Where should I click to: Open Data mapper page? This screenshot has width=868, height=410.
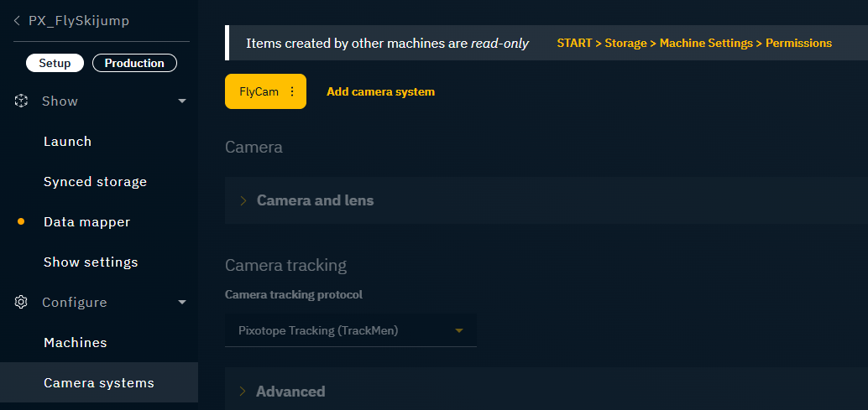[86, 222]
